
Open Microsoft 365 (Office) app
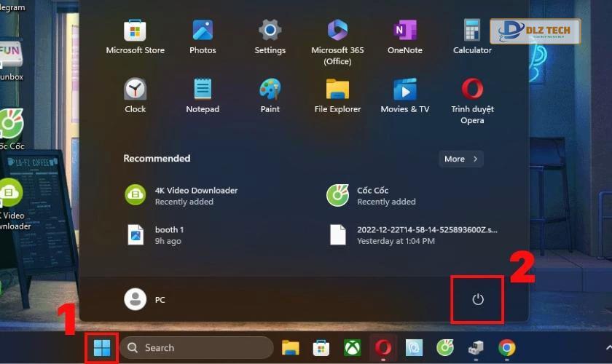337,42
